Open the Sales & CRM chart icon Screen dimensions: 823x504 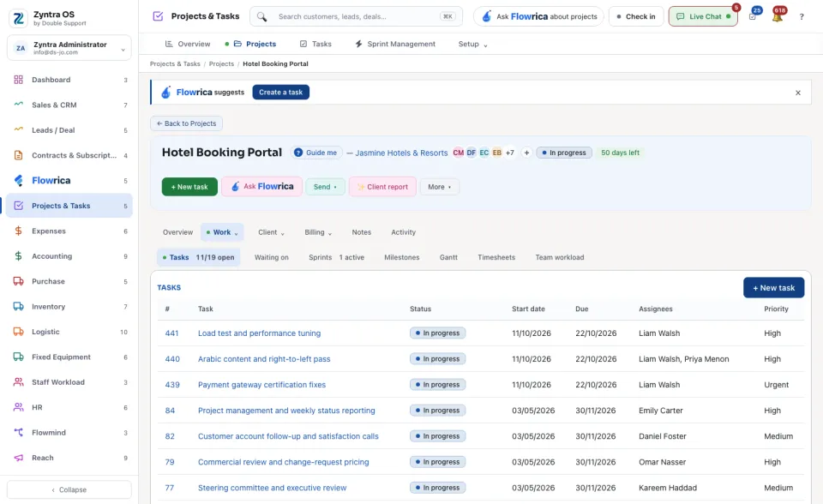18,105
